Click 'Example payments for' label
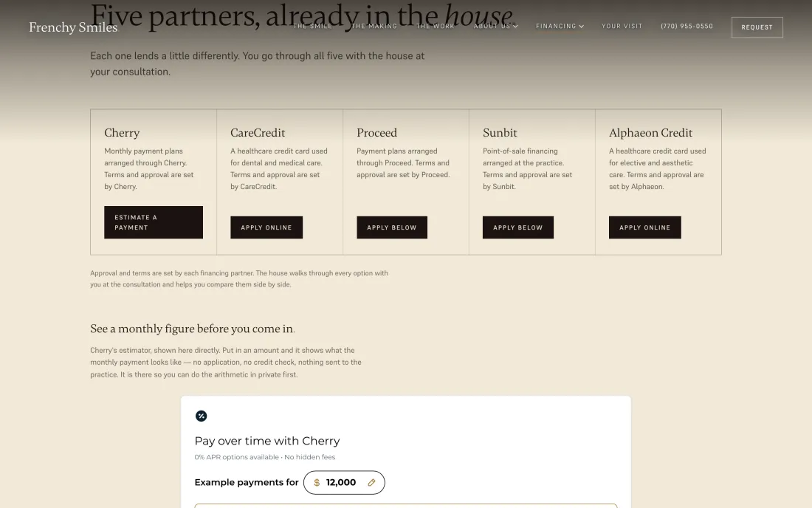This screenshot has width=812, height=508. (247, 483)
